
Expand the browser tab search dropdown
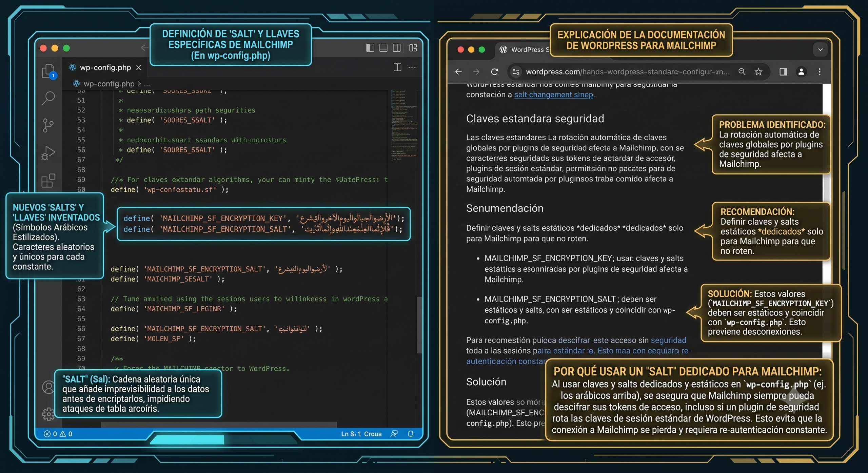tap(820, 49)
